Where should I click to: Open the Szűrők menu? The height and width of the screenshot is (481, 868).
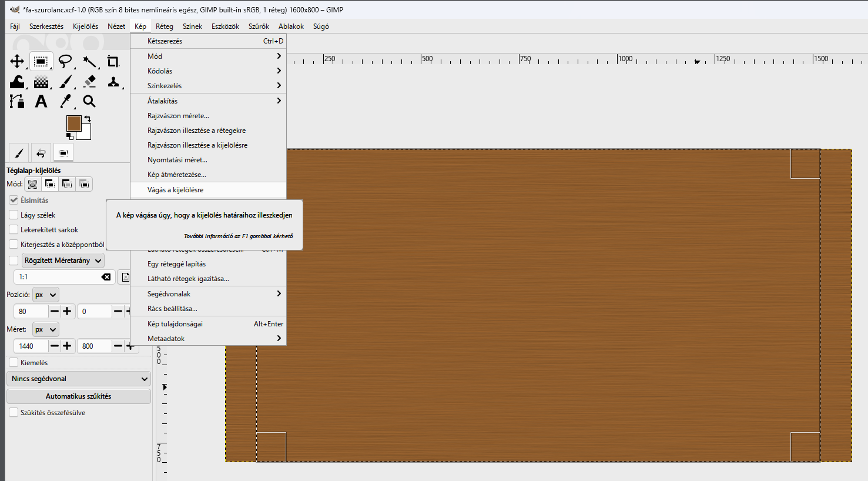259,26
